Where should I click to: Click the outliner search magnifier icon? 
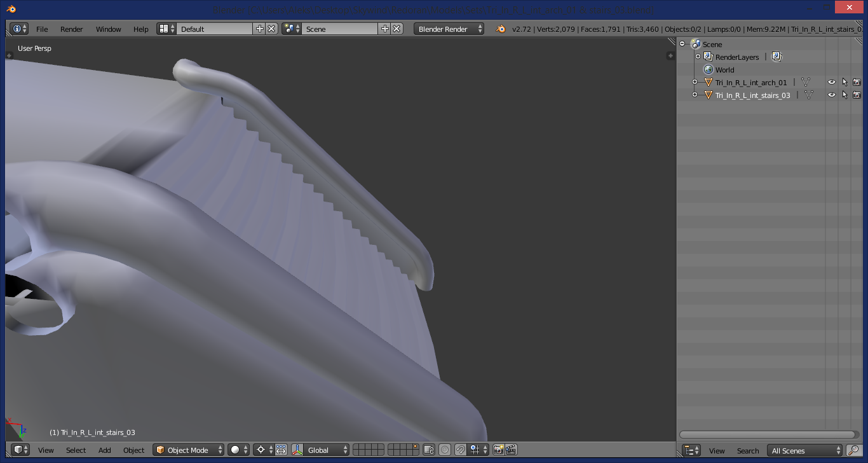(853, 450)
